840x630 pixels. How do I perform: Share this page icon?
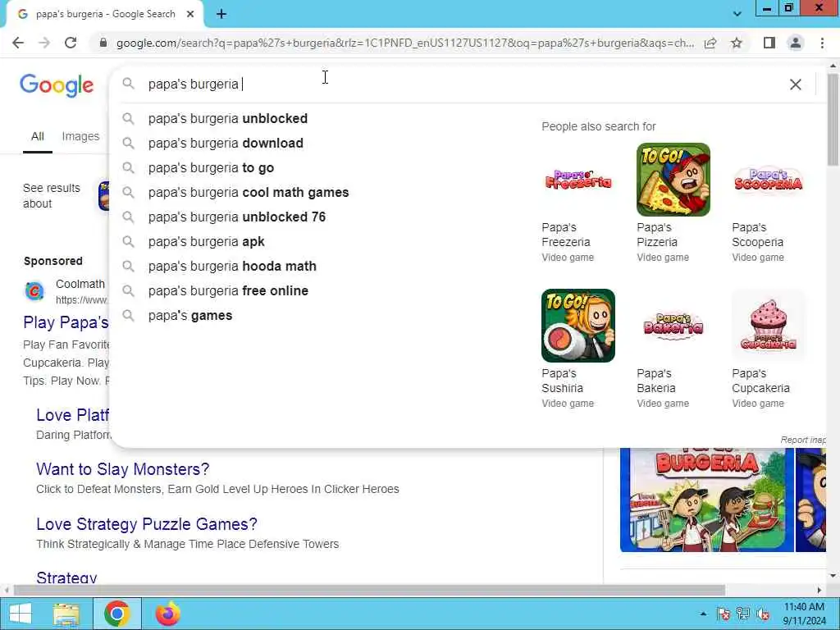click(710, 43)
